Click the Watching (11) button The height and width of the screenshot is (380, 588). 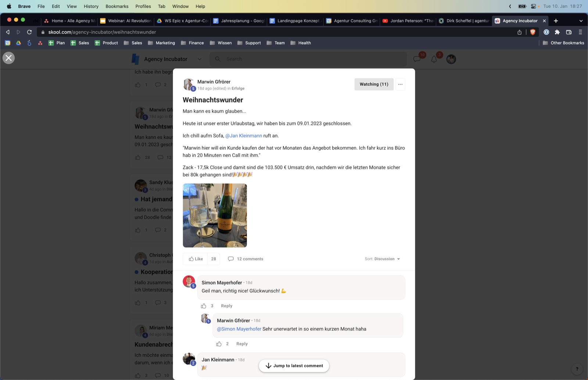pyautogui.click(x=374, y=84)
